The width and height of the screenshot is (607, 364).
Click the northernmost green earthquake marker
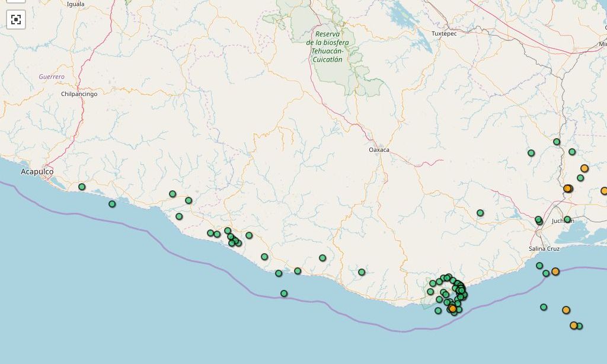point(557,142)
